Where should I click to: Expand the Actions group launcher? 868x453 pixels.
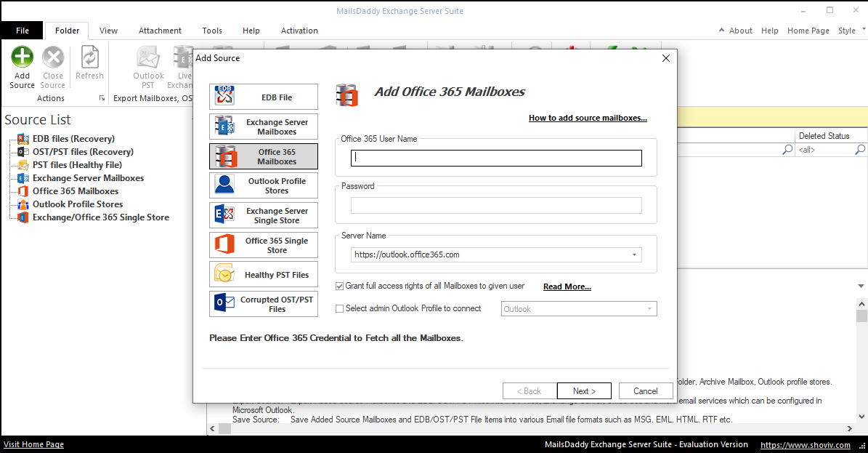pyautogui.click(x=102, y=98)
